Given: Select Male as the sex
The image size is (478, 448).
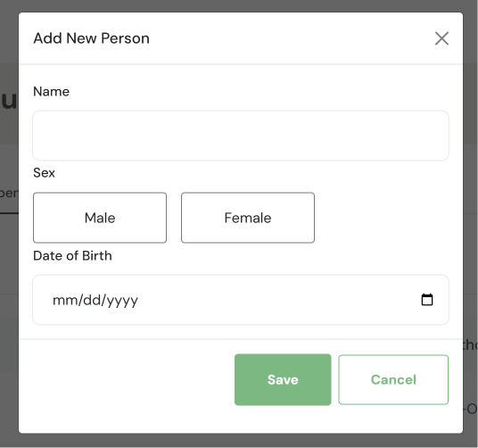Looking at the screenshot, I should [100, 218].
